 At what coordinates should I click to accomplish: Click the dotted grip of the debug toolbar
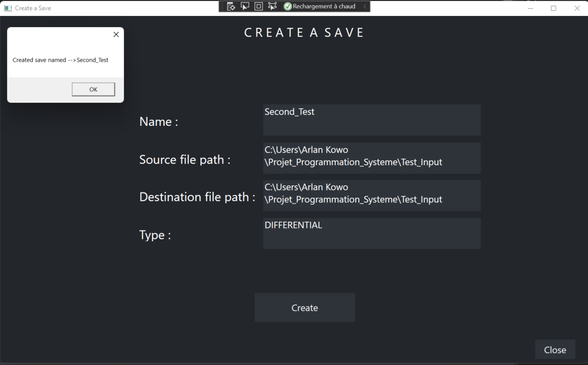222,6
